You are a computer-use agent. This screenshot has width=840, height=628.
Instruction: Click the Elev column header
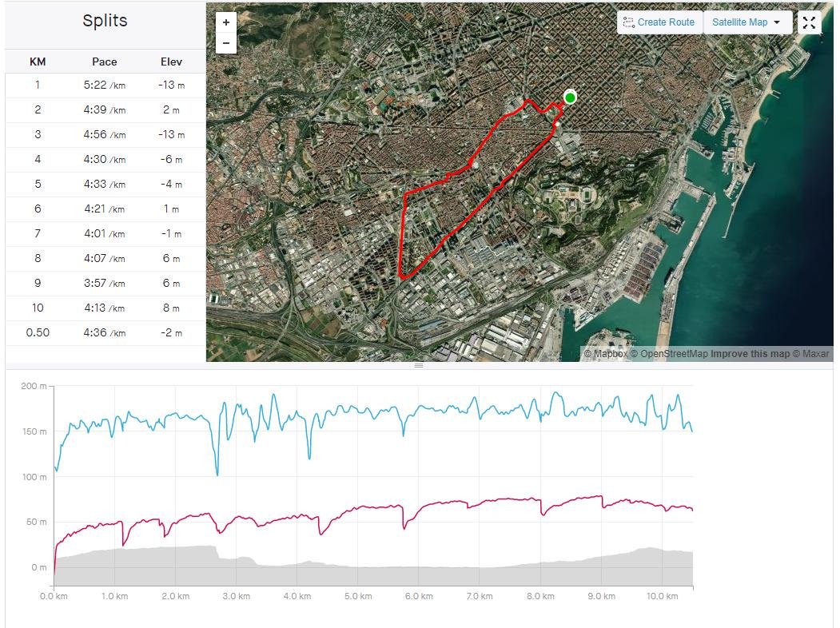pos(171,62)
